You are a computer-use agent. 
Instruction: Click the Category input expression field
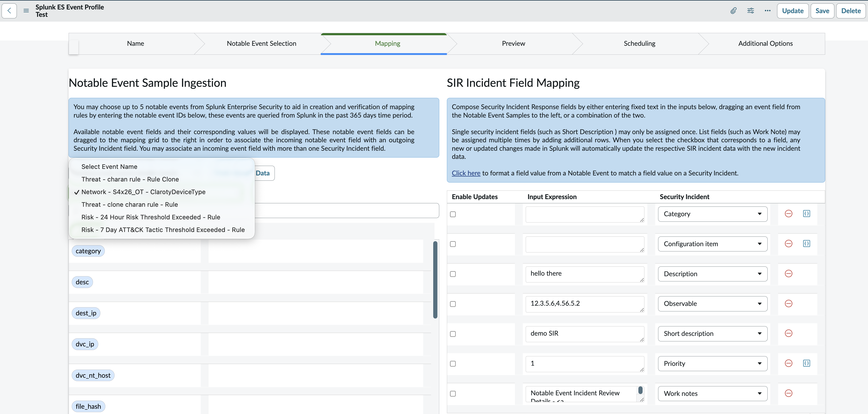pos(585,214)
